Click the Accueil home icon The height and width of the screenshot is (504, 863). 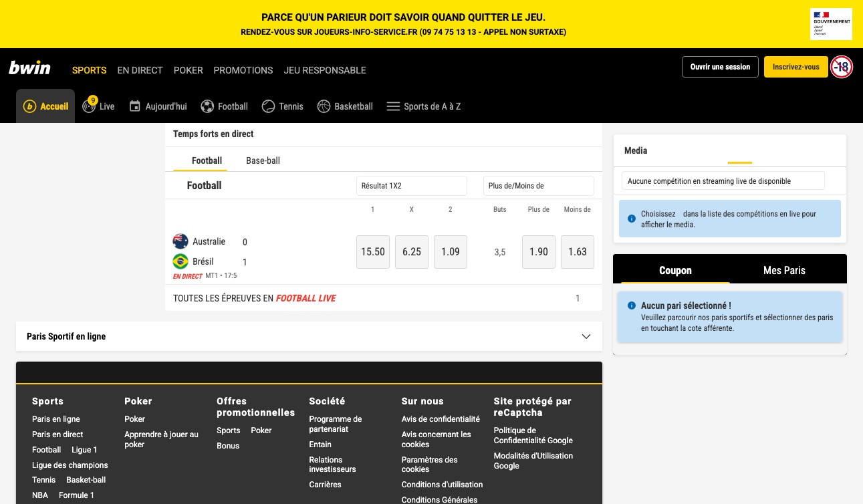click(29, 106)
